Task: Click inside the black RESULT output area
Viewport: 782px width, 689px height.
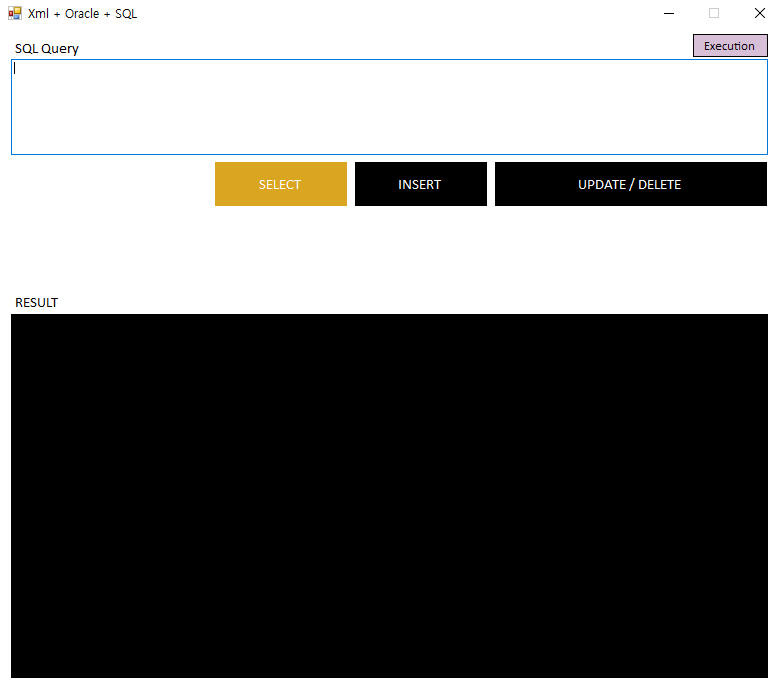Action: 389,496
